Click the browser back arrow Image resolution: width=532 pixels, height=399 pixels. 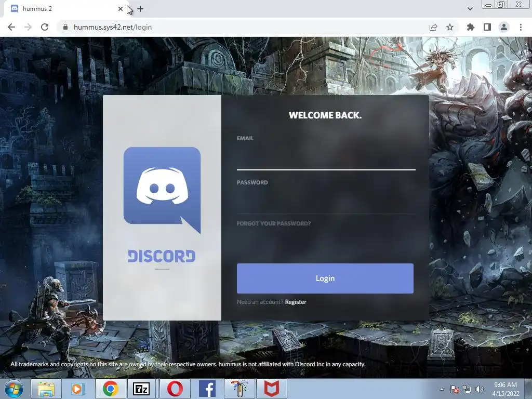(11, 27)
